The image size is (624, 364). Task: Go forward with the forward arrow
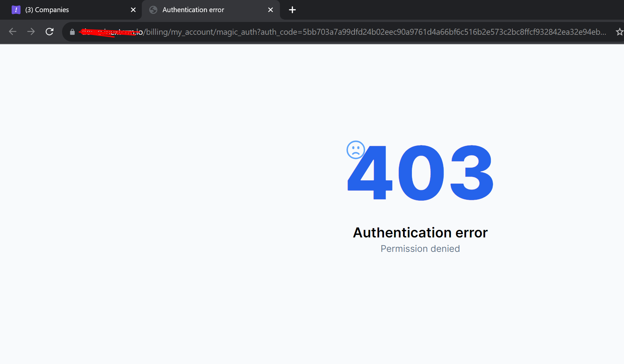click(31, 31)
